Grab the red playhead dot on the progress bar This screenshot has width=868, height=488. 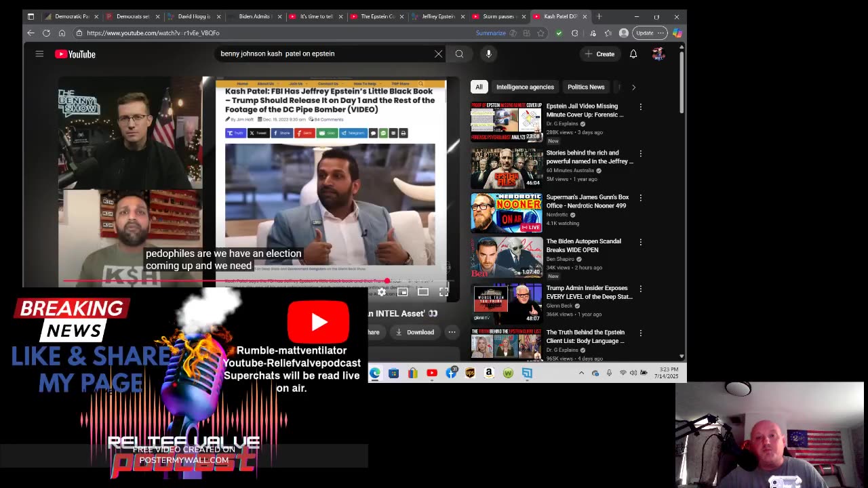click(387, 281)
